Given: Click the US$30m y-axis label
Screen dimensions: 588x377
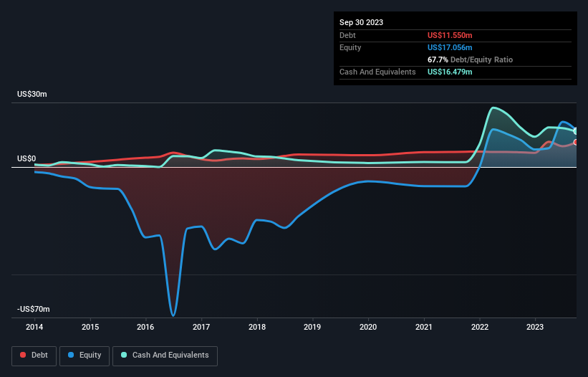Looking at the screenshot, I should tap(32, 94).
